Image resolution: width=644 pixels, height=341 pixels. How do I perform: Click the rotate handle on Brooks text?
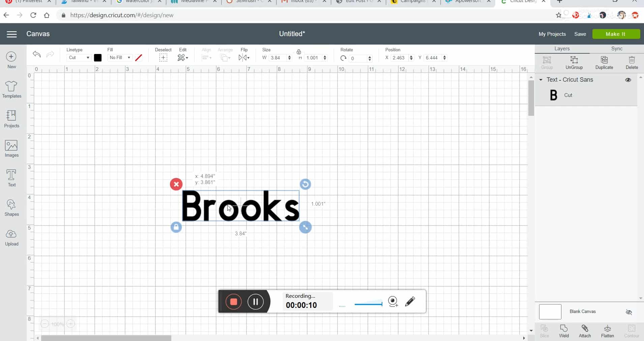click(x=305, y=184)
